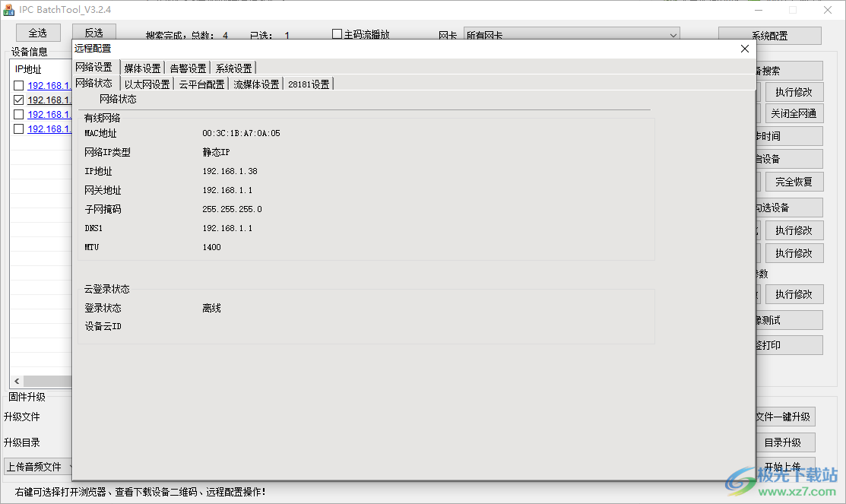Screen dimensions: 846x504
Task: Open the 所有网卡 network adapter dropdown
Action: click(673, 35)
